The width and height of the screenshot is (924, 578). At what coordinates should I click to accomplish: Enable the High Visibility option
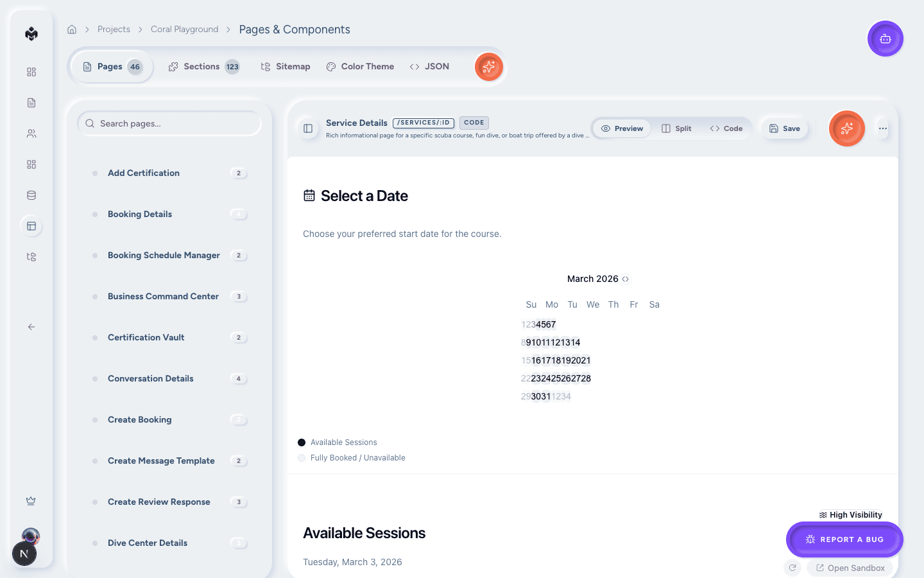[x=851, y=514]
